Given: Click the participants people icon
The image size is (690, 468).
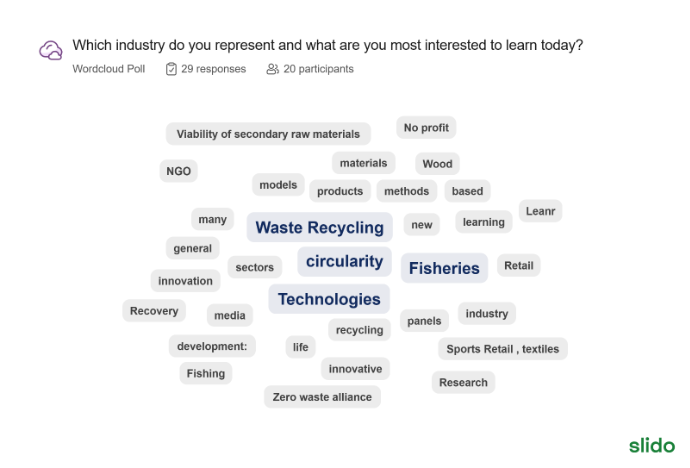Looking at the screenshot, I should click(272, 69).
